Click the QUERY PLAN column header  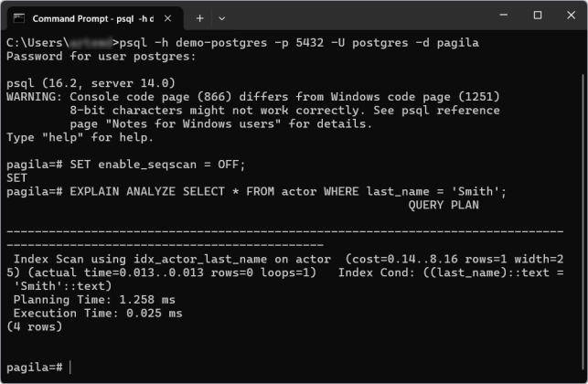443,205
